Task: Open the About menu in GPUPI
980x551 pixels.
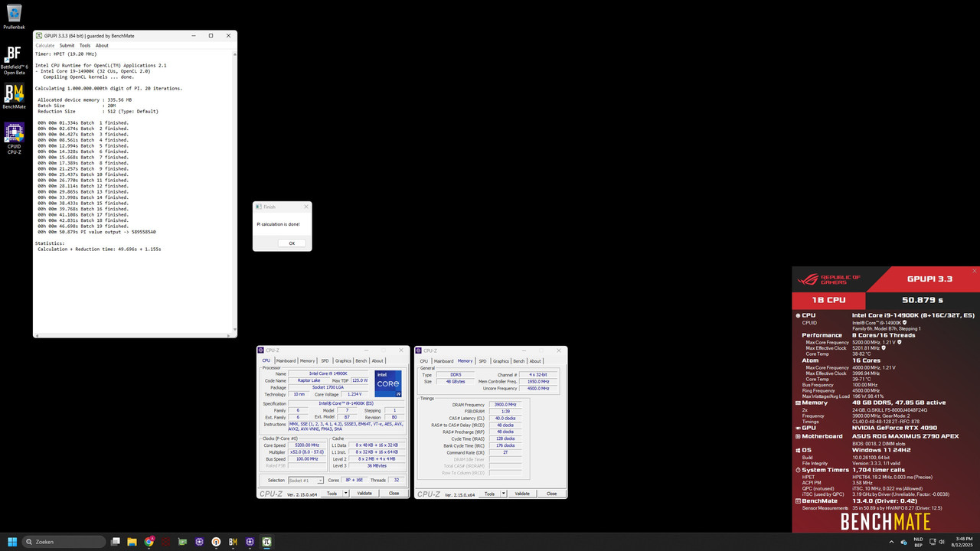Action: pyautogui.click(x=102, y=45)
